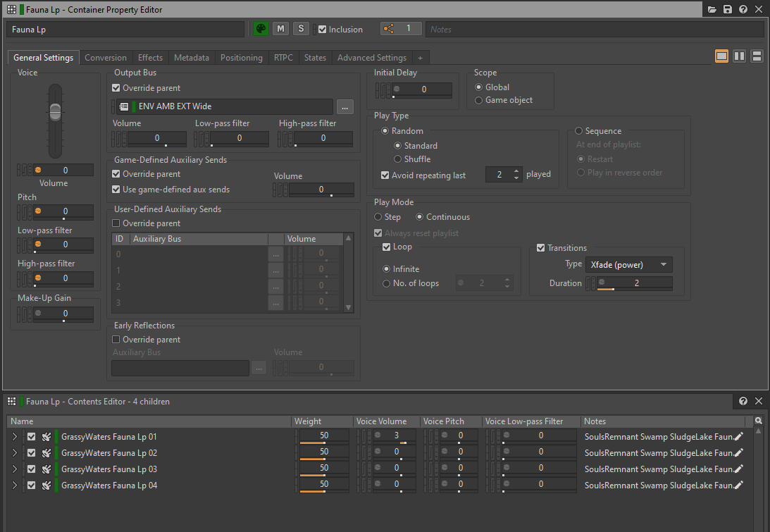Screen dimensions: 770x532
Task: Open the Advanced Settings tab
Action: [371, 58]
